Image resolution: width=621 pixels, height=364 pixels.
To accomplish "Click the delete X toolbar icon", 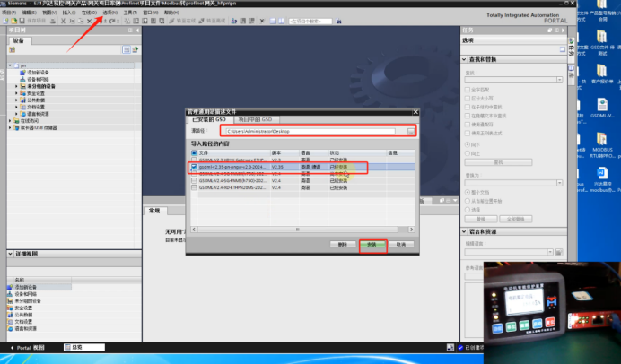I will [x=90, y=21].
